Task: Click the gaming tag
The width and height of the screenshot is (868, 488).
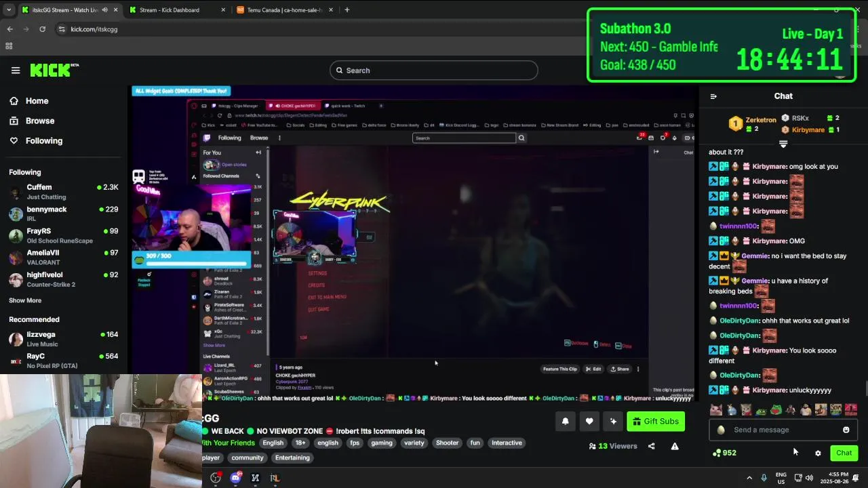Action: click(x=382, y=443)
